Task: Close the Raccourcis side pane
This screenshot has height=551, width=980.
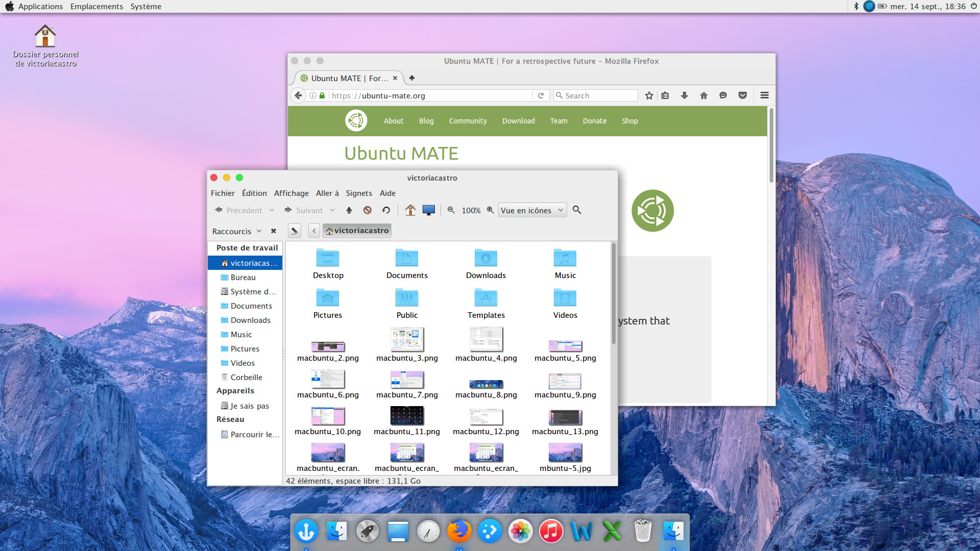Action: 274,231
